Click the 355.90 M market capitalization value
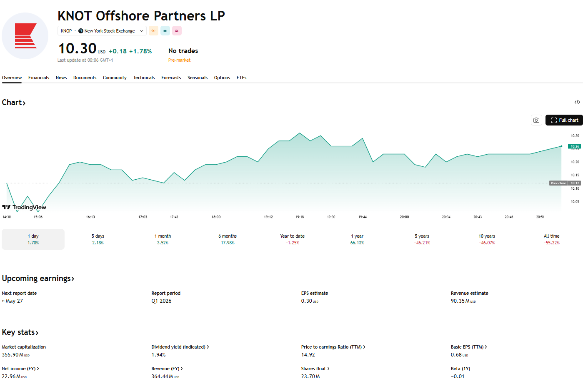 [16, 355]
